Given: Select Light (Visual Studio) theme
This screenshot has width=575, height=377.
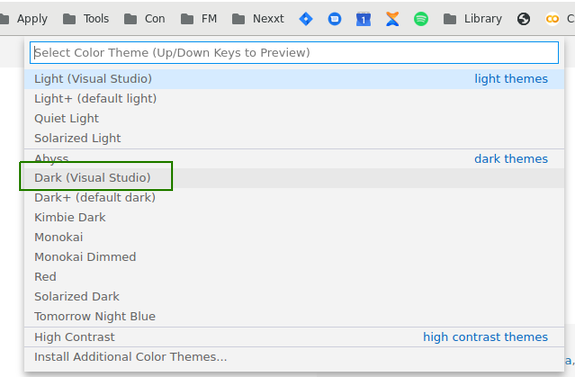Looking at the screenshot, I should [x=294, y=79].
